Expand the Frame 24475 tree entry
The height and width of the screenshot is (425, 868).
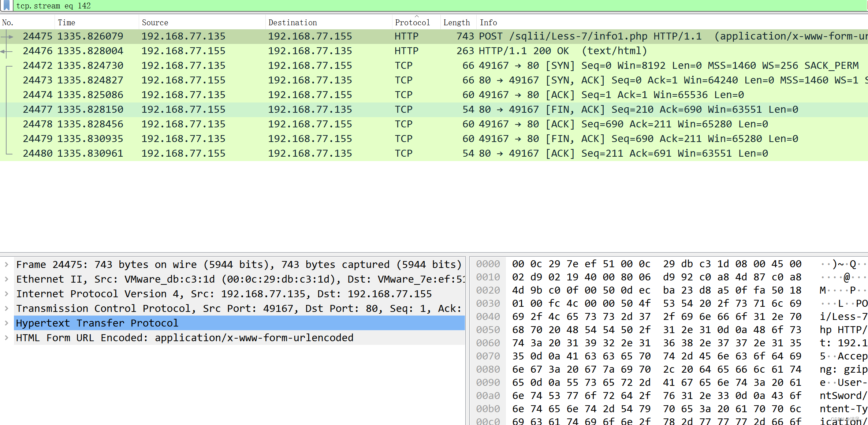pyautogui.click(x=7, y=264)
